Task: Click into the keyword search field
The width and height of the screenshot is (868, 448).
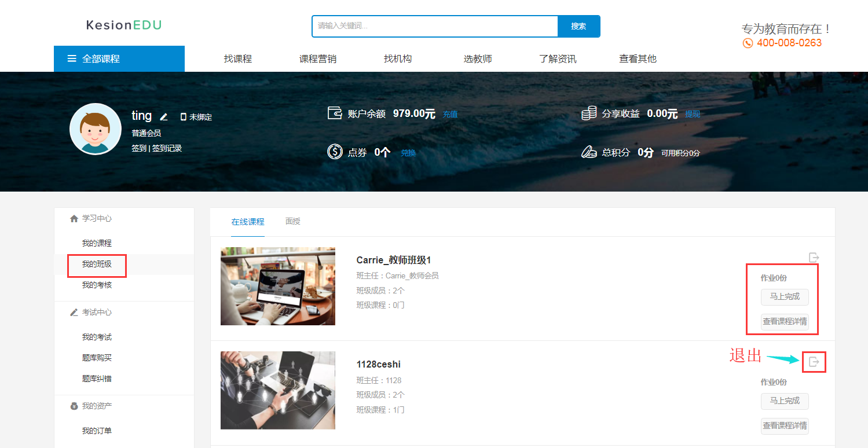Action: [x=434, y=26]
